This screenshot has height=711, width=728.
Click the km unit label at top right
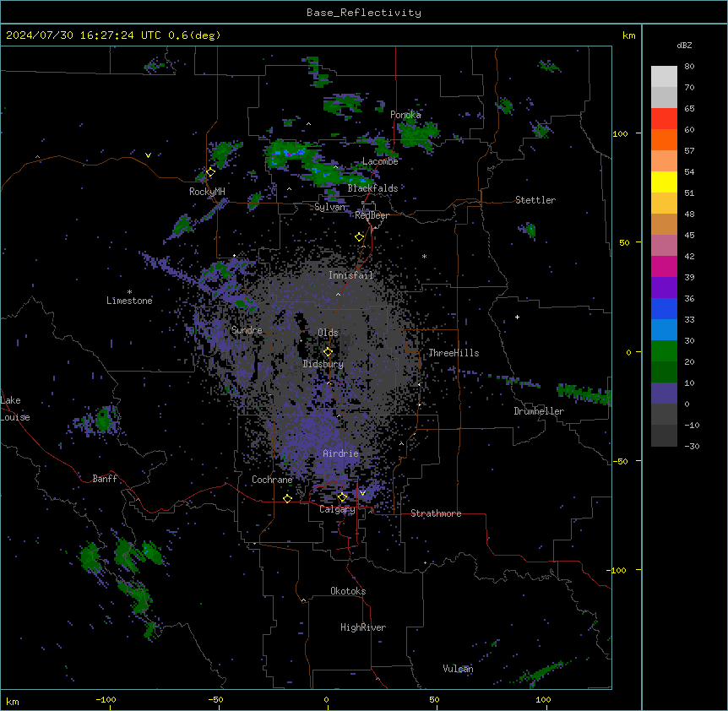tap(629, 35)
